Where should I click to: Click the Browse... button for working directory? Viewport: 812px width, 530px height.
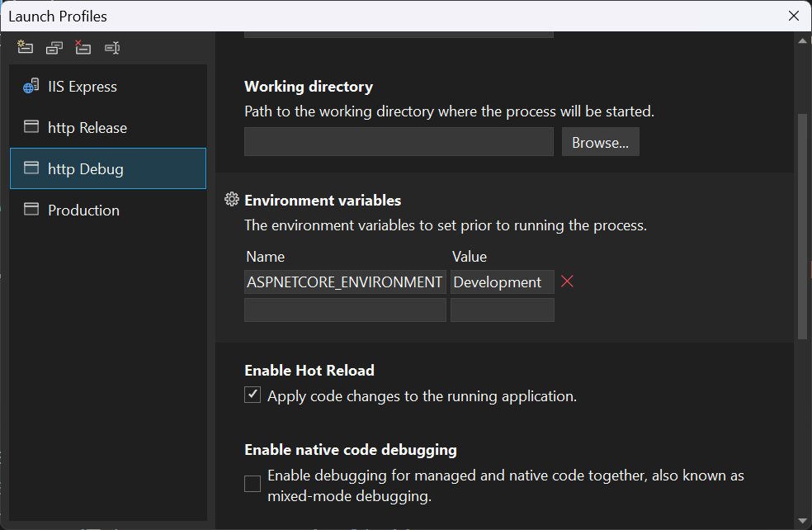[600, 142]
